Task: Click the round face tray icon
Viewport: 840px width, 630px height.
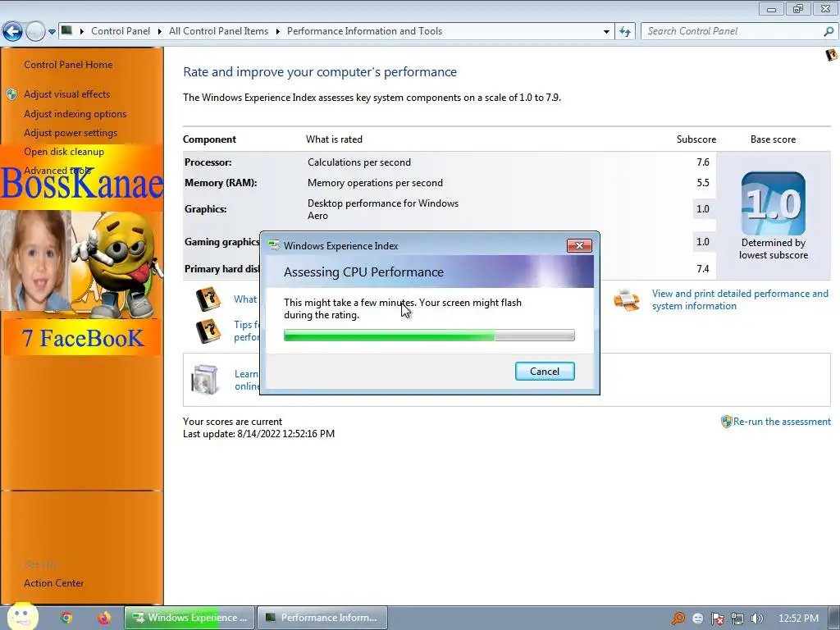Action: 697,619
